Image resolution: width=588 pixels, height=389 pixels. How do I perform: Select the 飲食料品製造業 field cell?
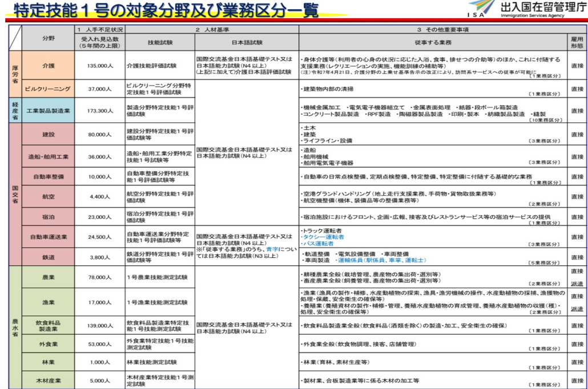tap(49, 325)
